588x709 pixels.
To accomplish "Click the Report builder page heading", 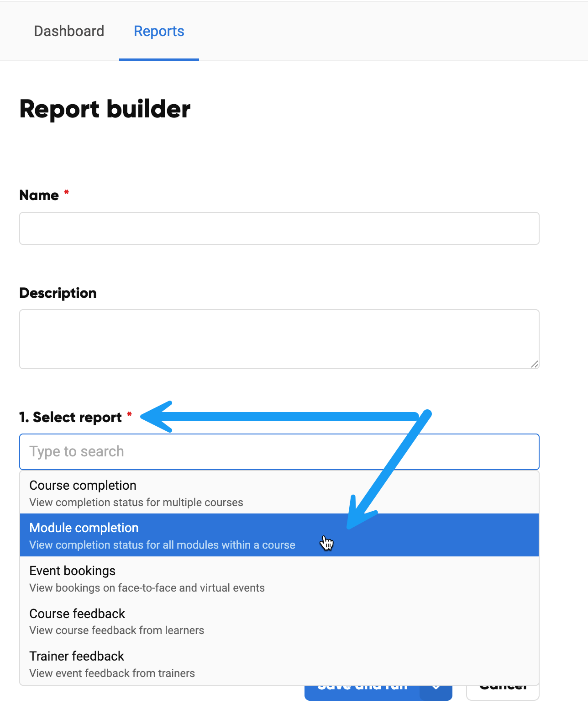I will [x=104, y=109].
